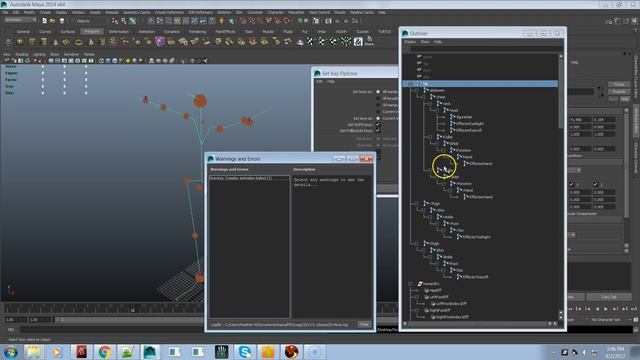This screenshot has width=640, height=360.
Task: Close the Warnings and Errors dialog via Close
Action: [x=364, y=324]
